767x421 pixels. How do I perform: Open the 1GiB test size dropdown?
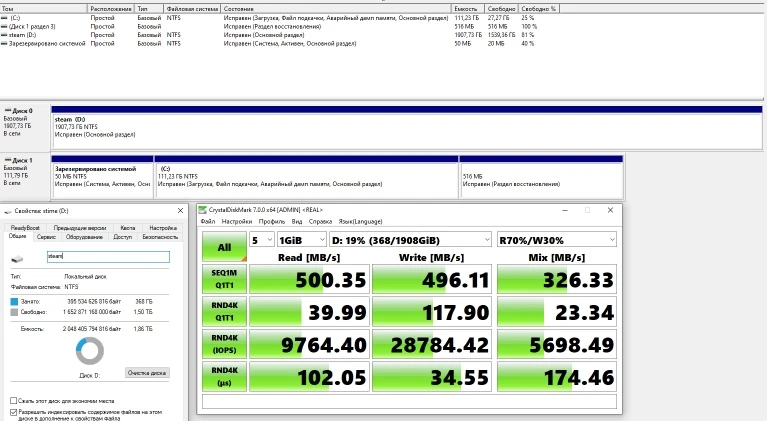point(301,240)
